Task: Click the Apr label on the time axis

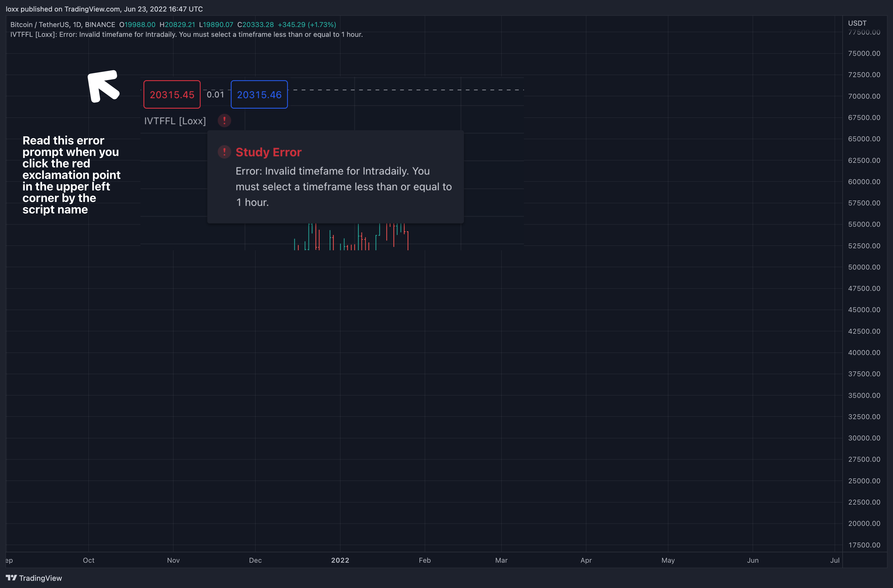Action: [586, 560]
